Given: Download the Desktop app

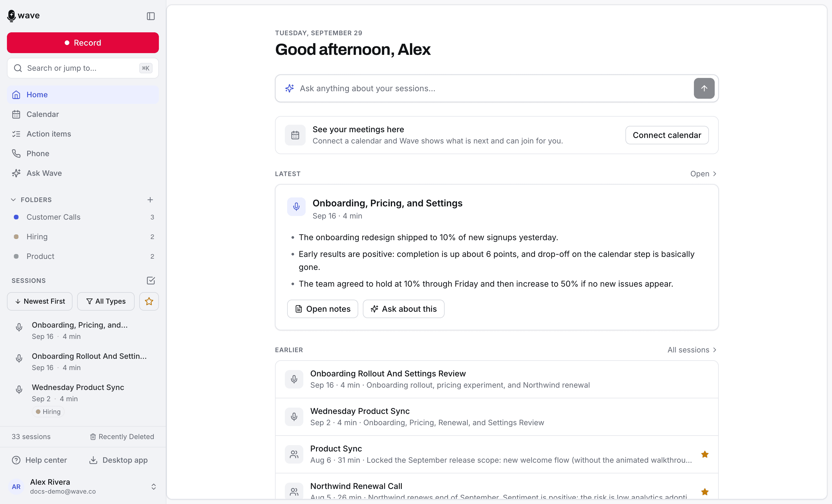Looking at the screenshot, I should (x=118, y=460).
